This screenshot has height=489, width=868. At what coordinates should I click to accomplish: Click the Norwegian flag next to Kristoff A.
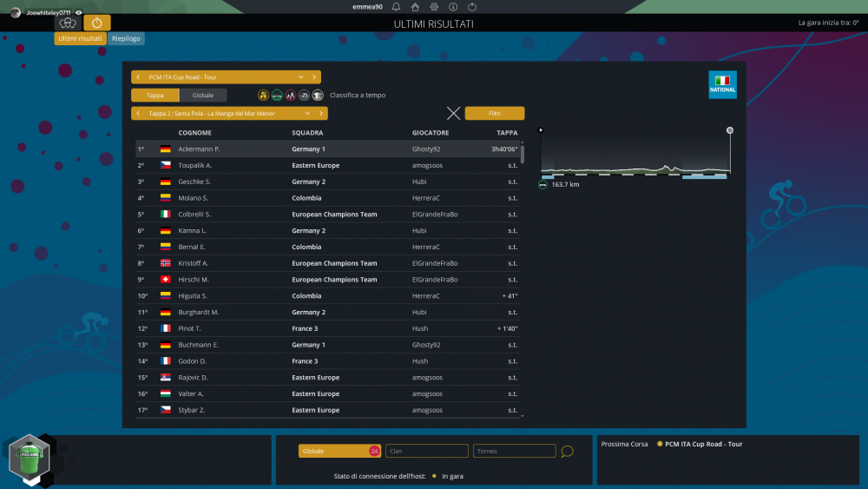coord(166,263)
